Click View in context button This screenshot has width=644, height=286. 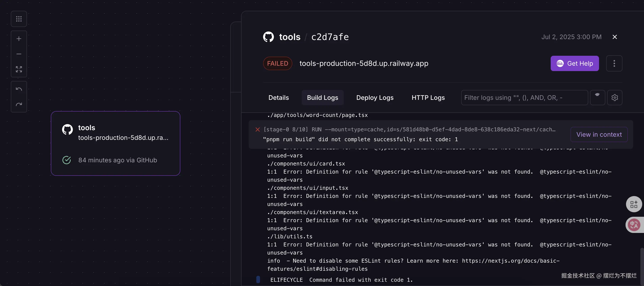[599, 134]
